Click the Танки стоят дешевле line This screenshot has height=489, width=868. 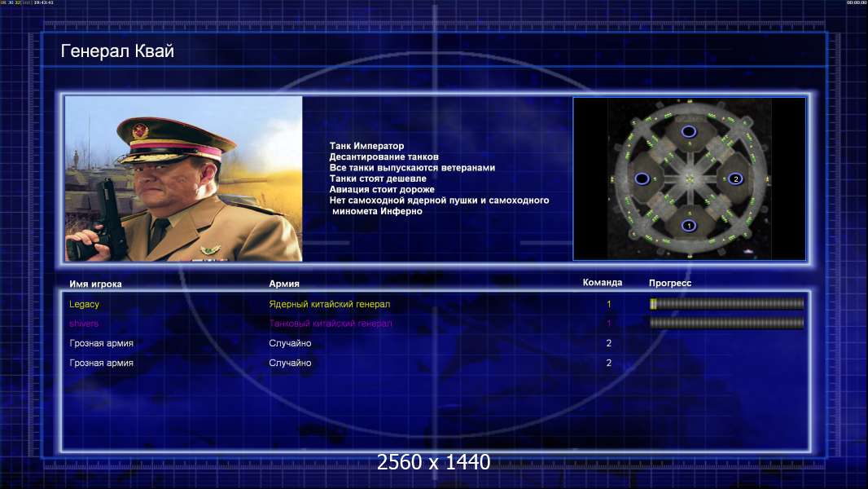tap(378, 178)
